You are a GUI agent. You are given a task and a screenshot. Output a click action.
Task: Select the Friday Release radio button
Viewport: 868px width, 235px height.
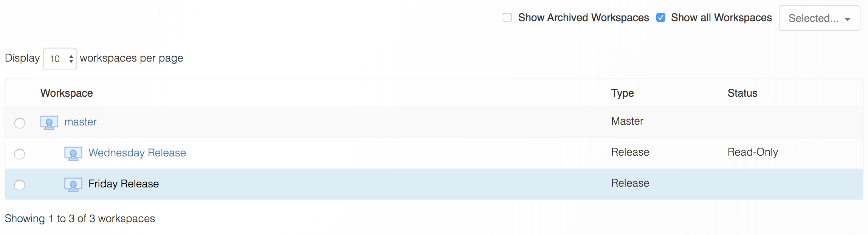click(20, 185)
